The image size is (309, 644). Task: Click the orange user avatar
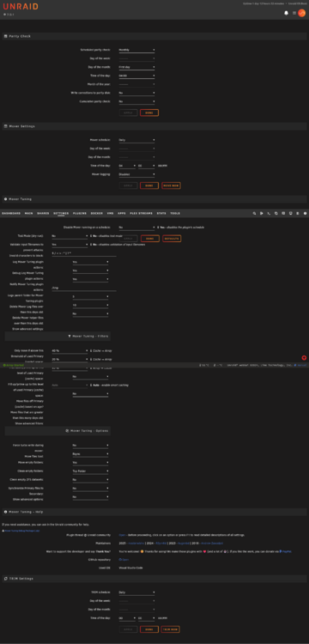[x=301, y=13]
